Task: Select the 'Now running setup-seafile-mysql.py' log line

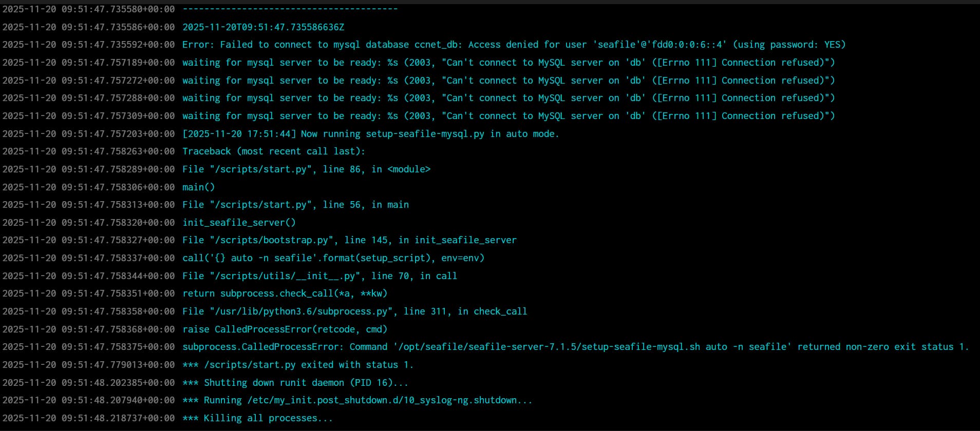Action: point(370,134)
